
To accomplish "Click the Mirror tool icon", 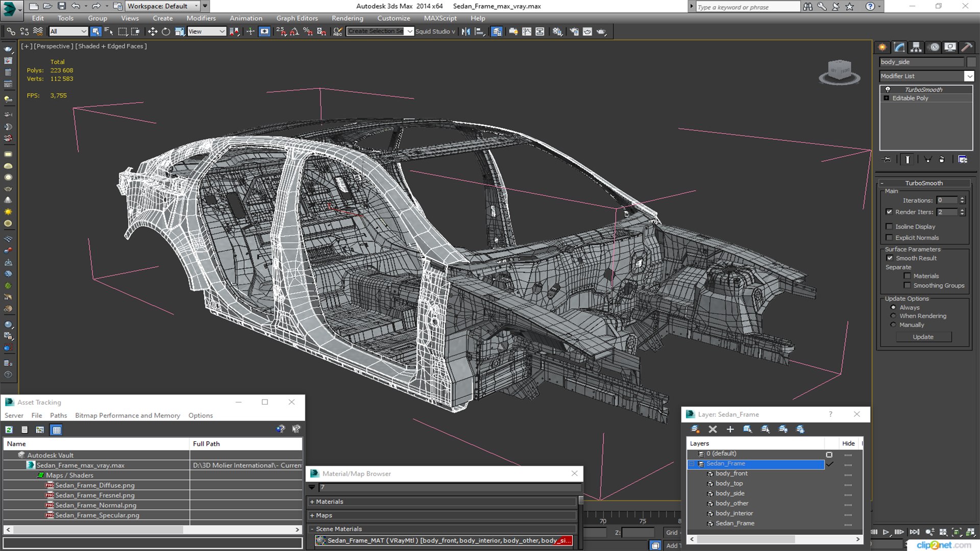I will (x=466, y=32).
